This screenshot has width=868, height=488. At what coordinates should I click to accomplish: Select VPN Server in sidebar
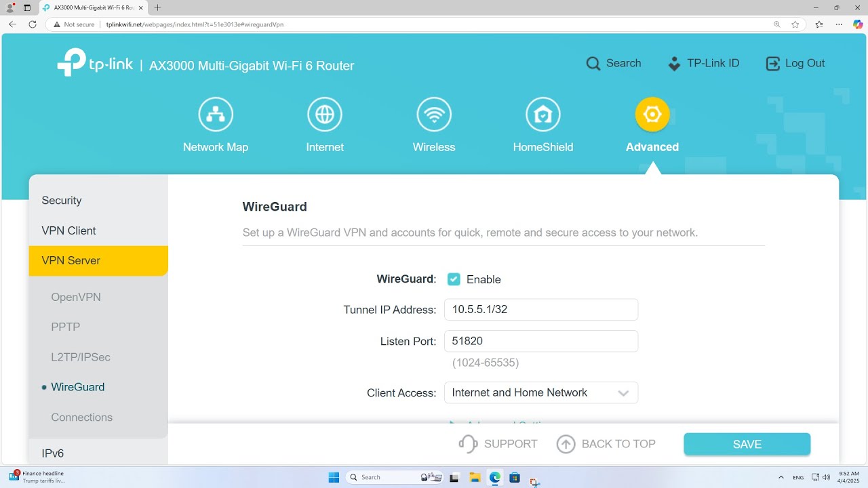coord(98,260)
